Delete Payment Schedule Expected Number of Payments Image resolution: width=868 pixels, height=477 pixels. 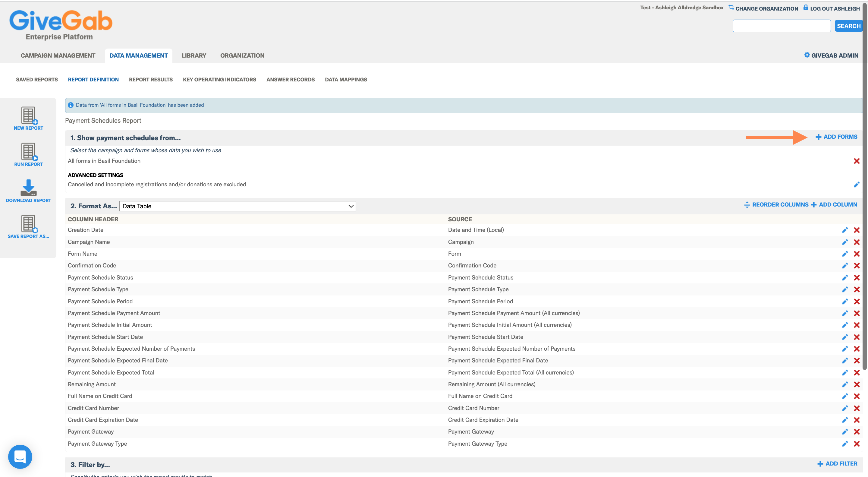click(857, 349)
